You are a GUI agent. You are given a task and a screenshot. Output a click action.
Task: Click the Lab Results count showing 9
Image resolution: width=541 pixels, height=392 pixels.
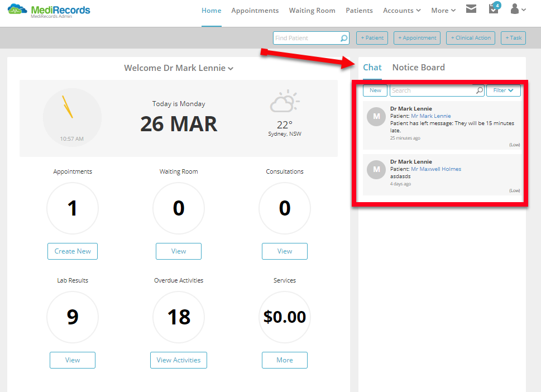(x=73, y=317)
